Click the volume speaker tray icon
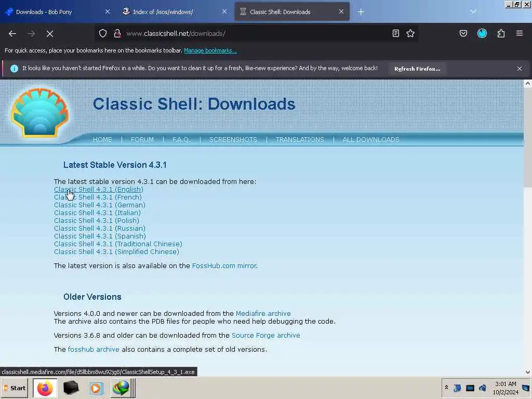Viewport: 532px width, 399px height. [x=483, y=388]
